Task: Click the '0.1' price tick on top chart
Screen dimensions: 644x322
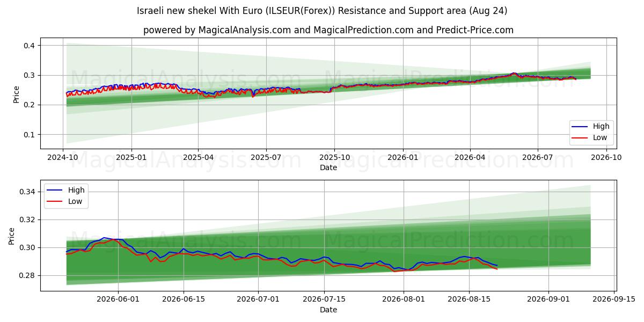Action: (30, 135)
